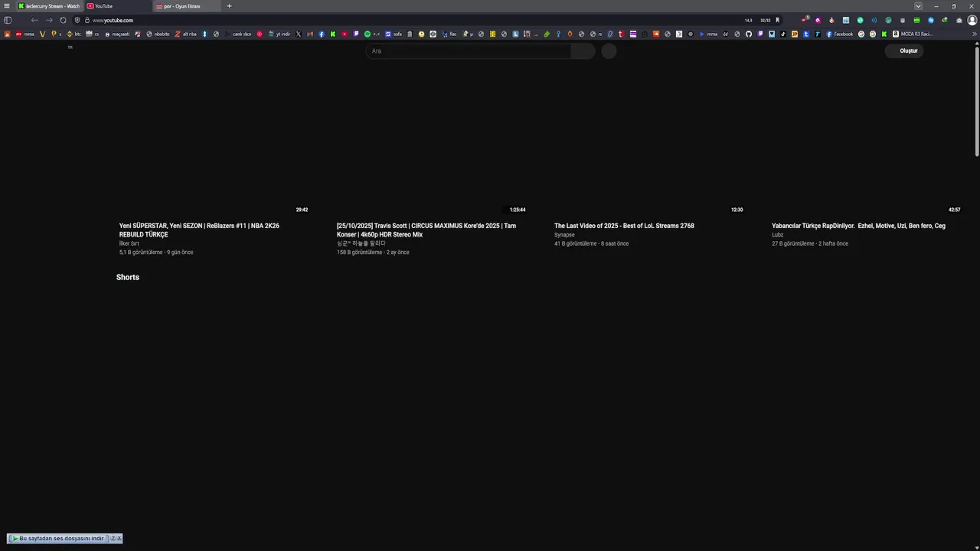
Task: Open channel "Synapse"
Action: [564, 235]
